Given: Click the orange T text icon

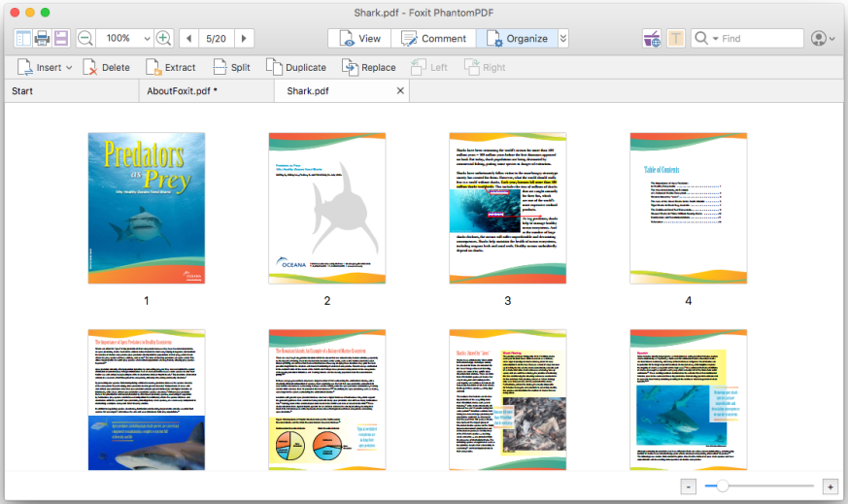Looking at the screenshot, I should click(675, 39).
